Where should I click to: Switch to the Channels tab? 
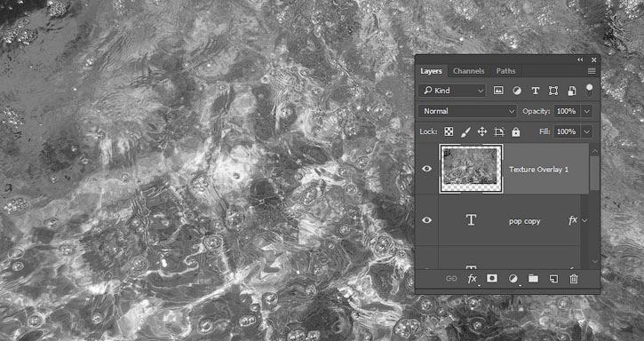click(469, 71)
